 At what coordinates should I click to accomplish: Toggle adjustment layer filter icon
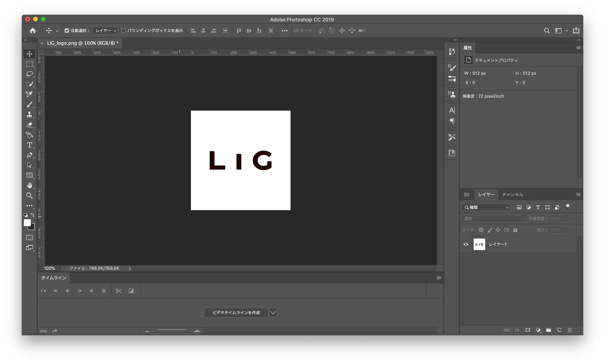[x=529, y=207]
